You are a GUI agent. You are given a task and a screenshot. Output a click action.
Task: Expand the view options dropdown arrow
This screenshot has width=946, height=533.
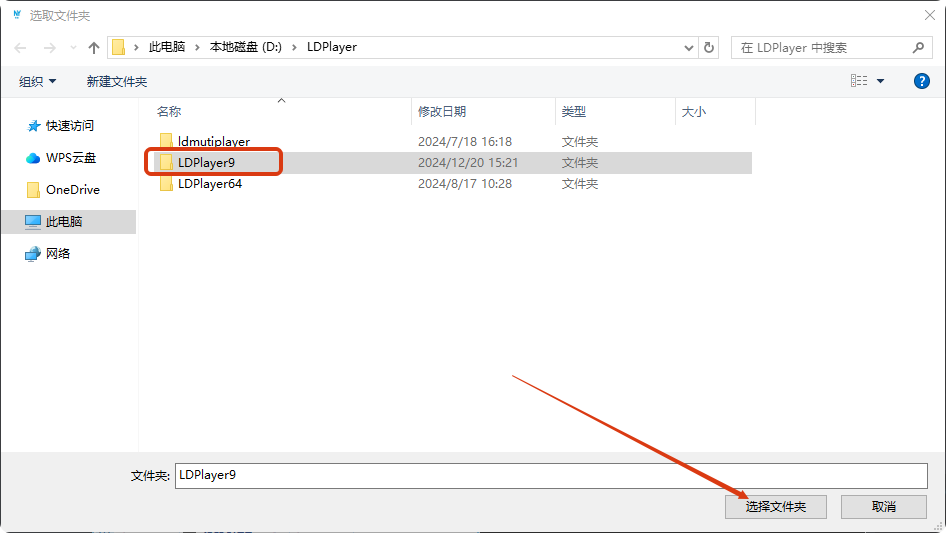pos(881,81)
